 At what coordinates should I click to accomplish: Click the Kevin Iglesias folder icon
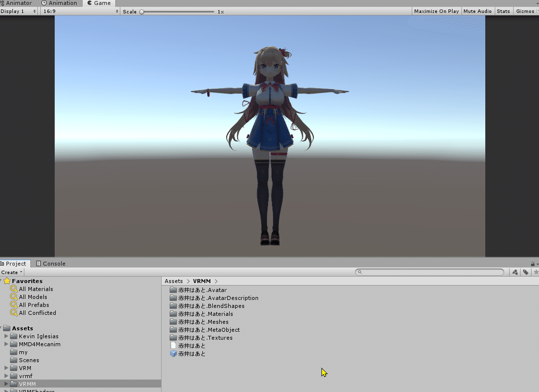click(14, 336)
